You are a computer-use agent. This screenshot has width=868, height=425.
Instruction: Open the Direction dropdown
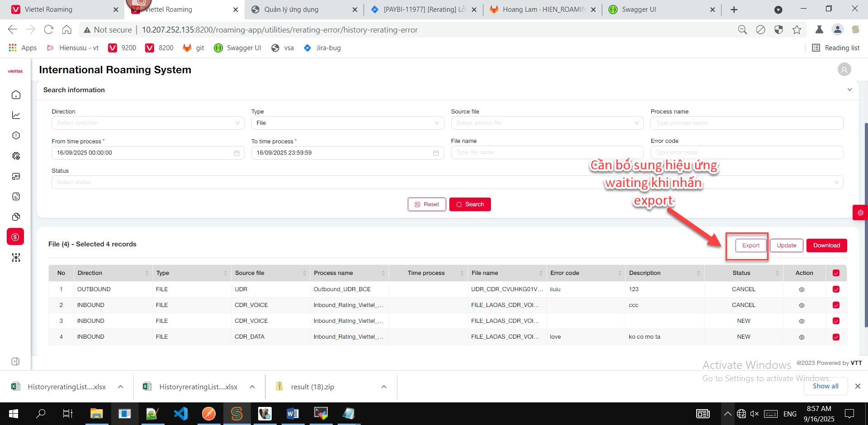[x=147, y=123]
